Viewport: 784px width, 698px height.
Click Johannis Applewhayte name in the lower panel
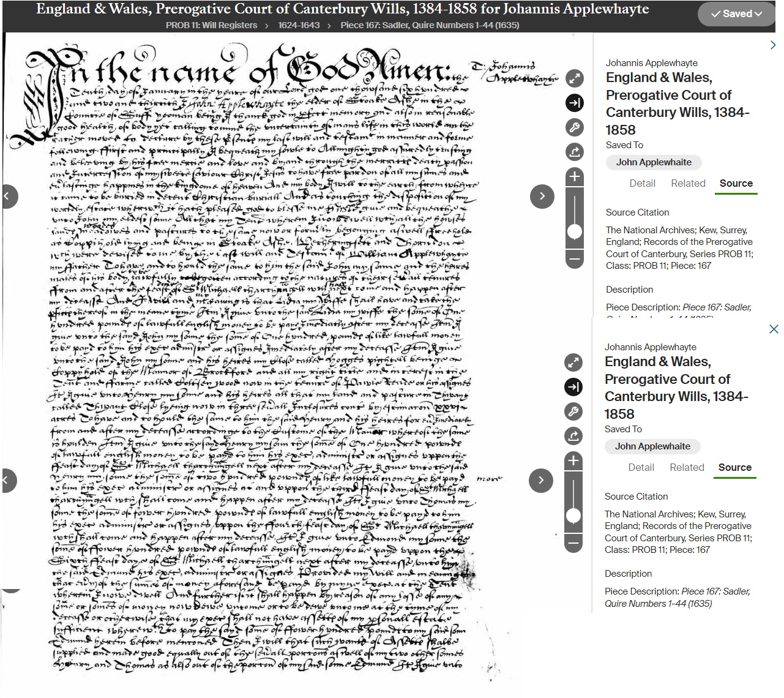651,347
